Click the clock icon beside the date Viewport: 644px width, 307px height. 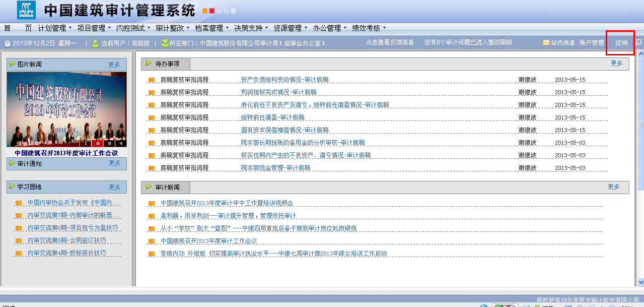tap(7, 43)
